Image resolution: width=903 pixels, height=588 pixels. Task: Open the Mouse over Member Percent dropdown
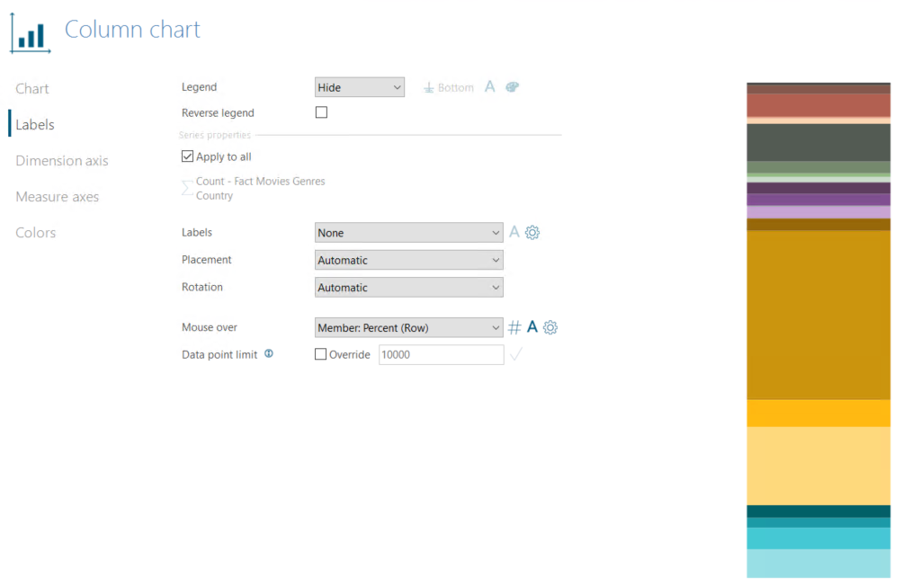point(409,327)
